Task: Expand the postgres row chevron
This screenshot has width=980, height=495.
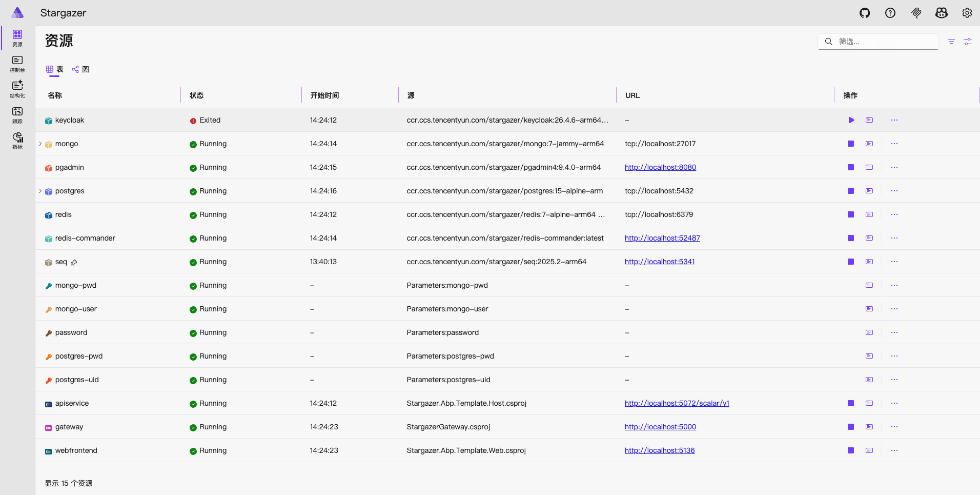Action: click(x=40, y=191)
